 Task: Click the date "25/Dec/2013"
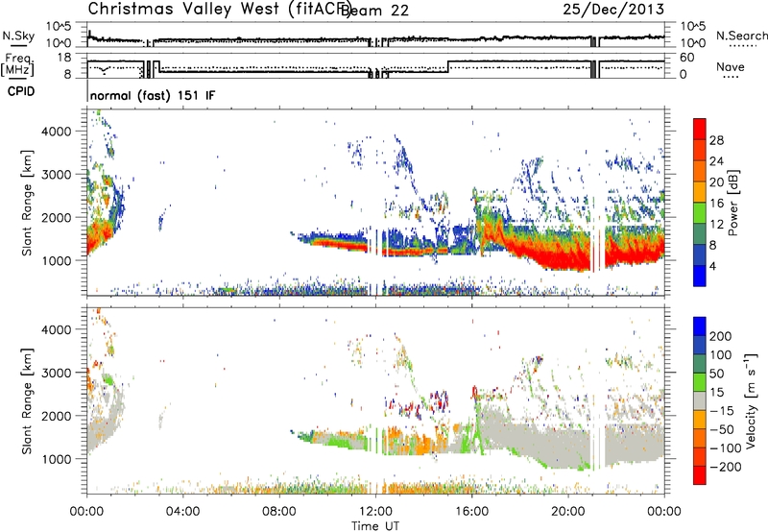tap(613, 10)
